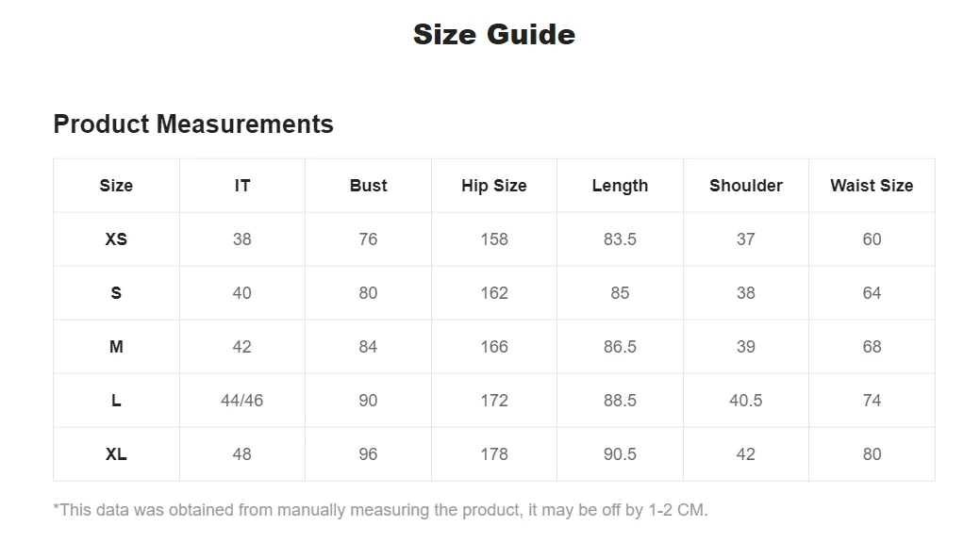
Task: Select the Product Measurements title
Action: click(193, 123)
